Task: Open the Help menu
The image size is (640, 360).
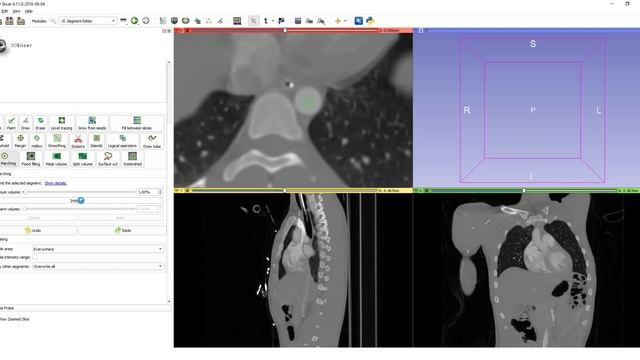Action: (x=29, y=11)
